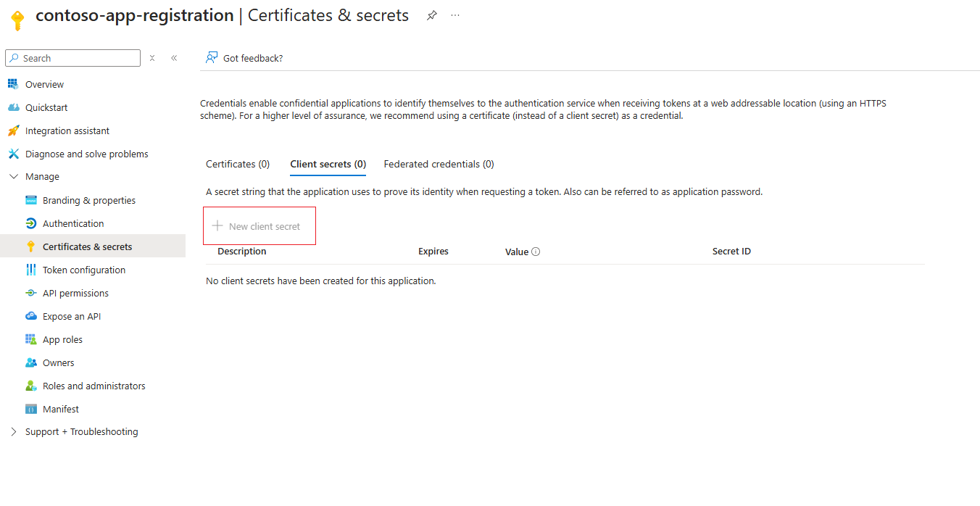Click the feedback person icon

pyautogui.click(x=212, y=57)
